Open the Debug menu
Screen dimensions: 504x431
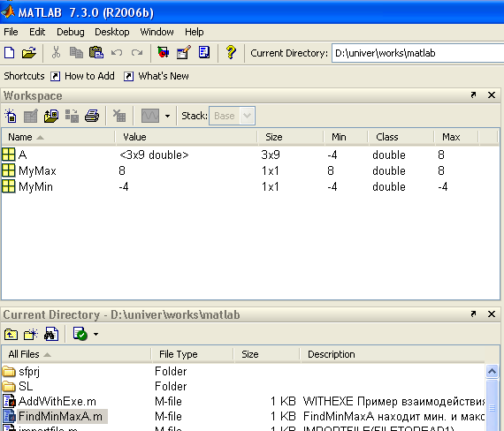(x=71, y=32)
